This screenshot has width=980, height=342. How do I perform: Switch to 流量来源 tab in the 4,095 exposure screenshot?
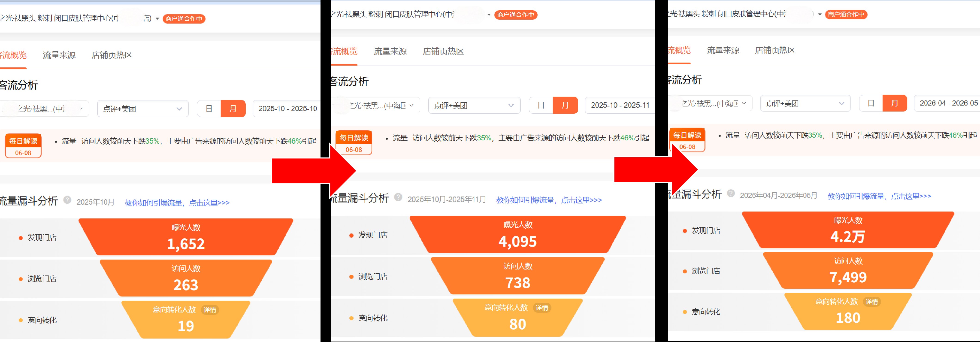point(390,51)
